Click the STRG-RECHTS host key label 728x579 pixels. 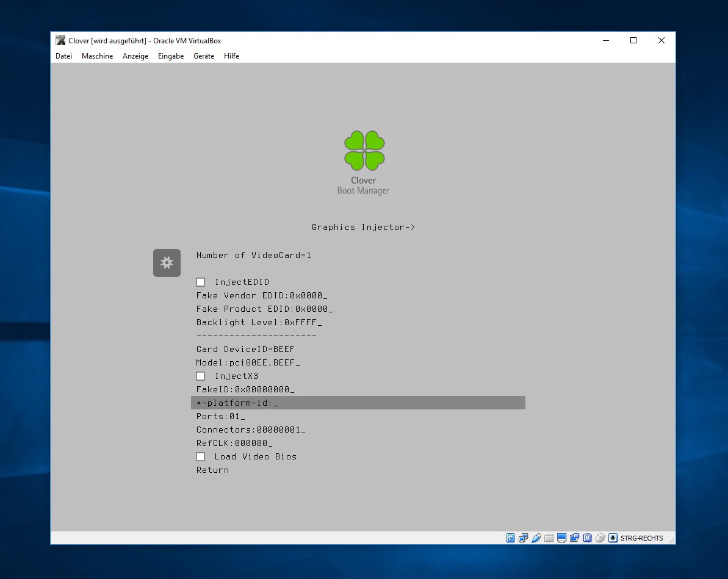(x=641, y=538)
